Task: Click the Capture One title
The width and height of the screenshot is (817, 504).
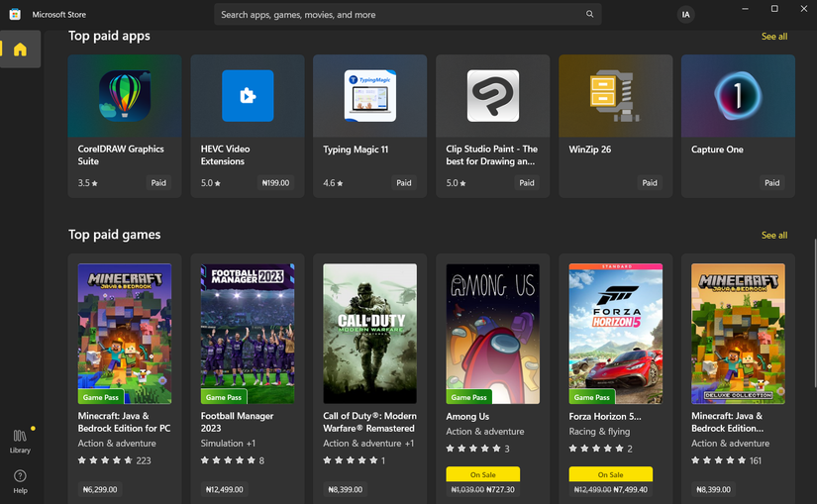Action: tap(718, 150)
